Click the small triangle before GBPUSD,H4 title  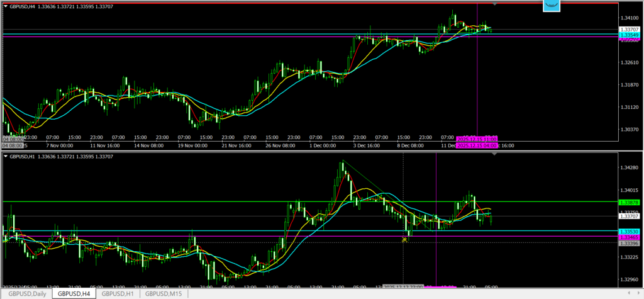[5, 5]
